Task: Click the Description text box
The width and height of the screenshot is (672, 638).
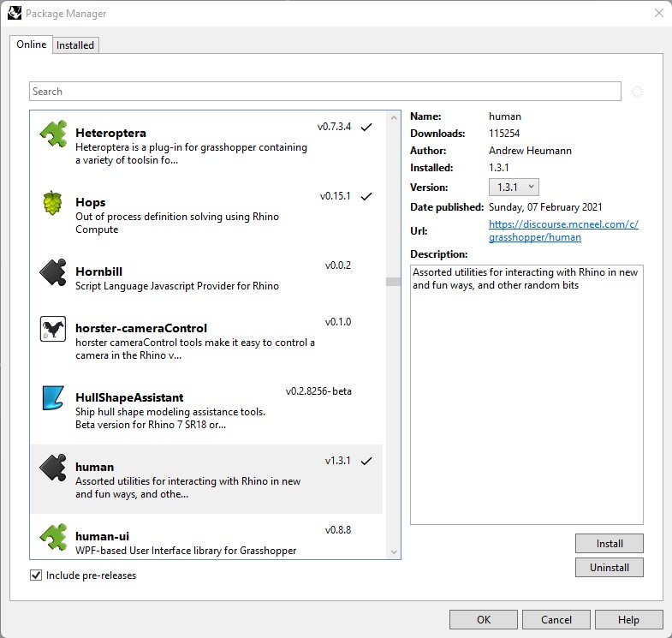Action: click(526, 395)
